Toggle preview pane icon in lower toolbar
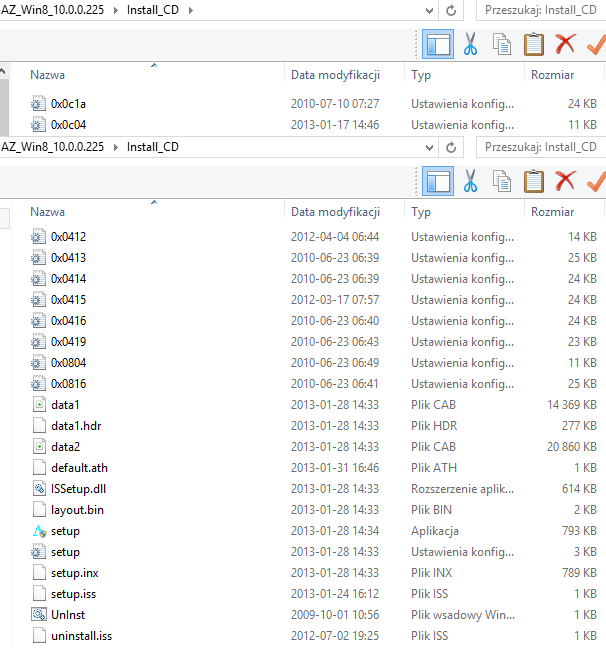606x649 pixels. [x=438, y=181]
